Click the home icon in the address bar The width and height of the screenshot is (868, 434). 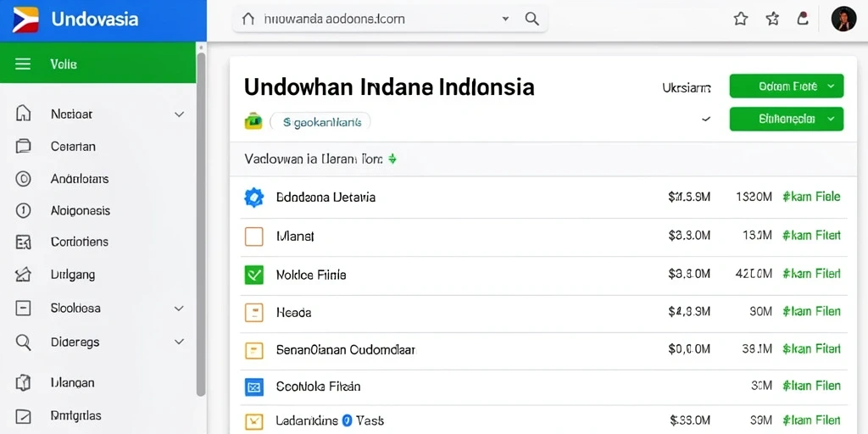[x=248, y=19]
